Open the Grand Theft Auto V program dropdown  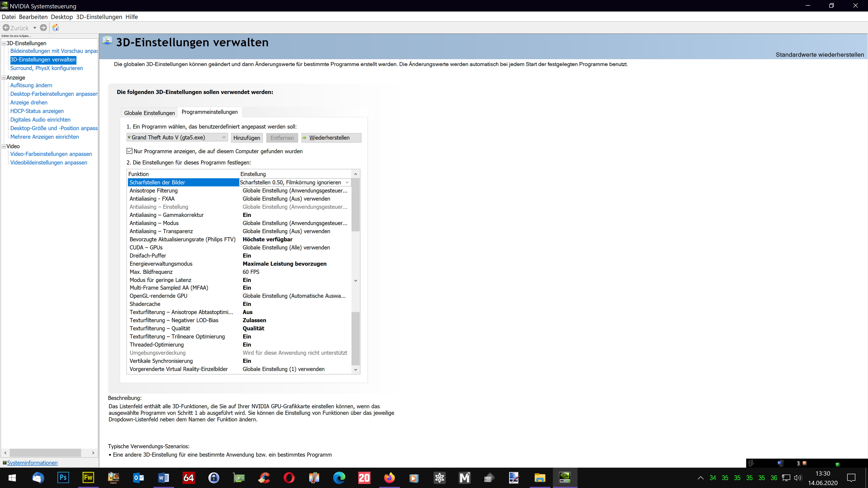177,137
